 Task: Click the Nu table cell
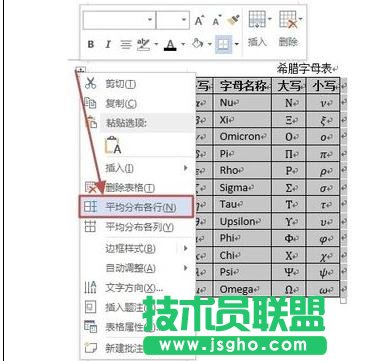pyautogui.click(x=243, y=103)
